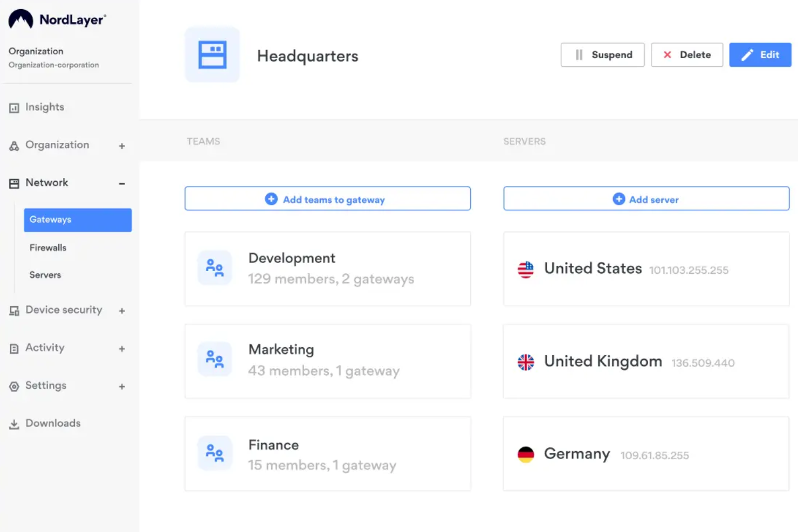Click the Development team members icon
The image size is (798, 532).
[215, 267]
